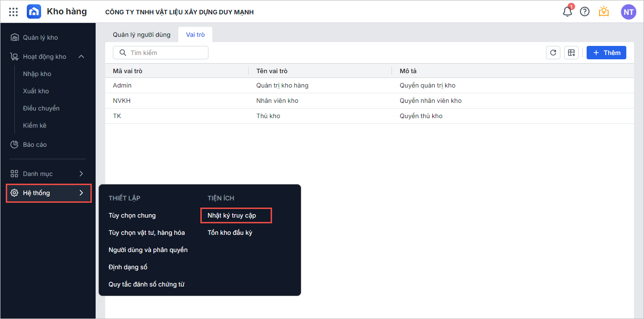The width and height of the screenshot is (644, 319).
Task: Select the NVKH role code cell
Action: coord(122,100)
